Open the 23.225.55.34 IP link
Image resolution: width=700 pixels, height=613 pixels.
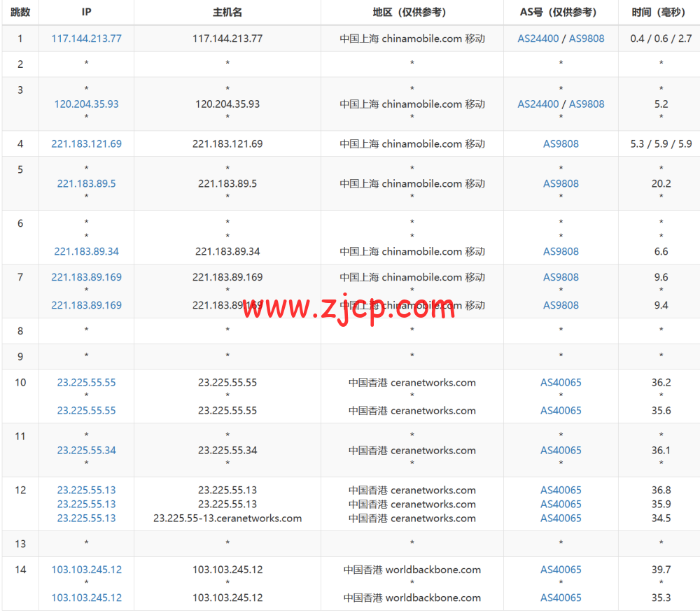(x=86, y=450)
